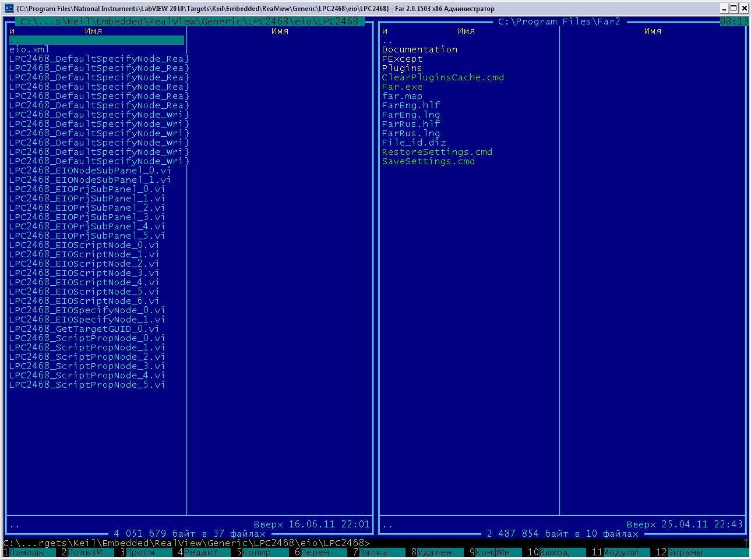Select LPC2468_GetTargetGUID_0.vi in the left panel

84,329
